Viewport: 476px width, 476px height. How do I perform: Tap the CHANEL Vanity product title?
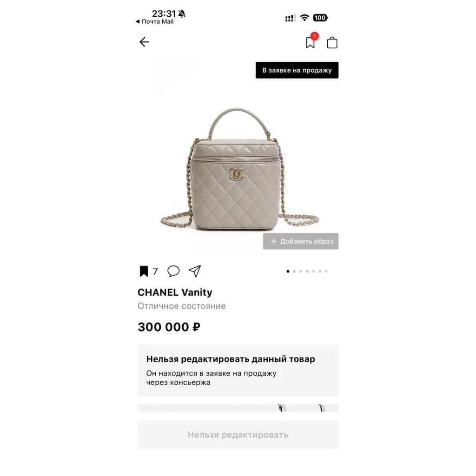(x=175, y=292)
